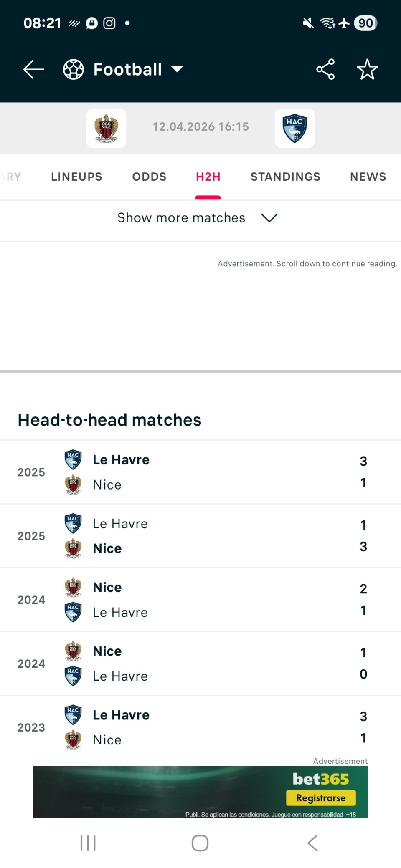Open 2023 Le Havre 3-1 Nice match

(200, 727)
